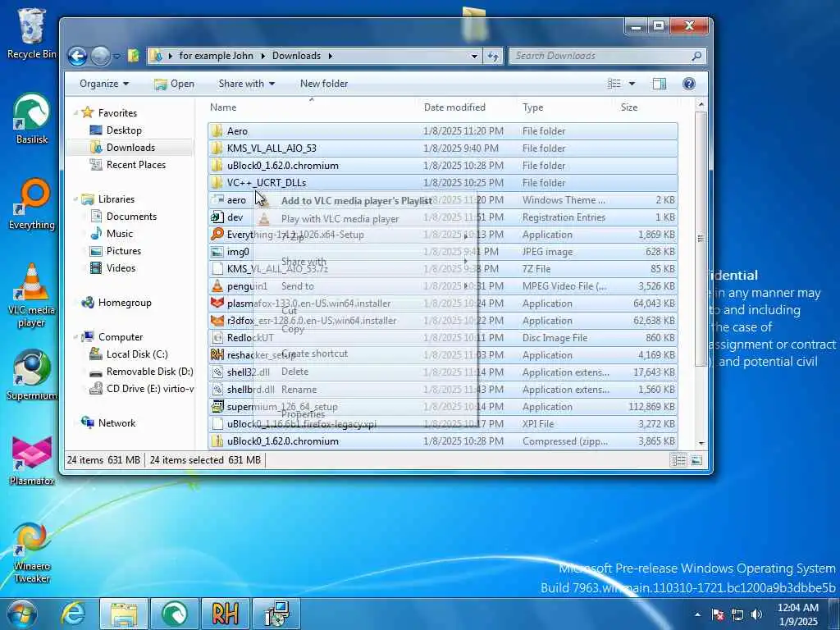Select Desktop in Favorites
The width and height of the screenshot is (840, 630).
click(x=124, y=130)
